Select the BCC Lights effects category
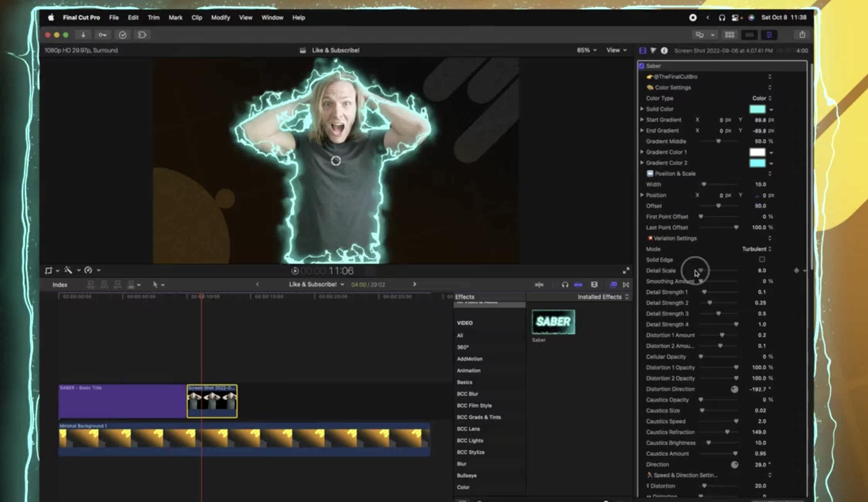868x502 pixels. 470,441
